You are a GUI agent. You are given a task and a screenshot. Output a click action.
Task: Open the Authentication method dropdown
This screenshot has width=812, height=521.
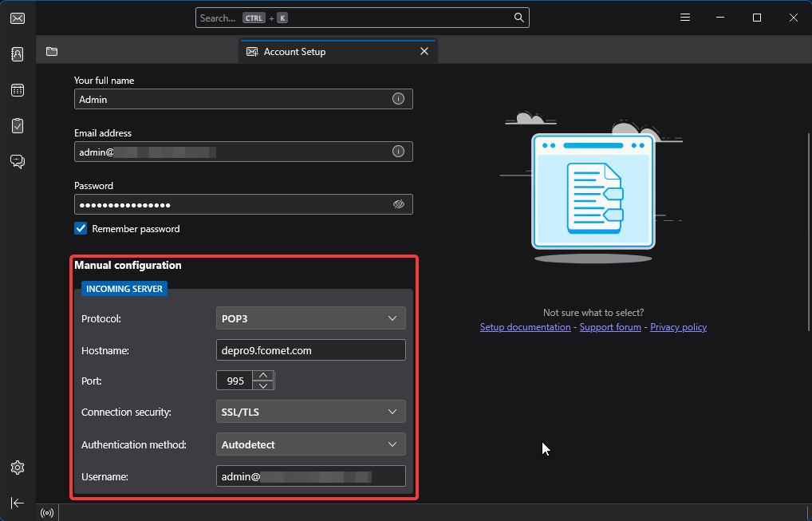[x=311, y=444]
